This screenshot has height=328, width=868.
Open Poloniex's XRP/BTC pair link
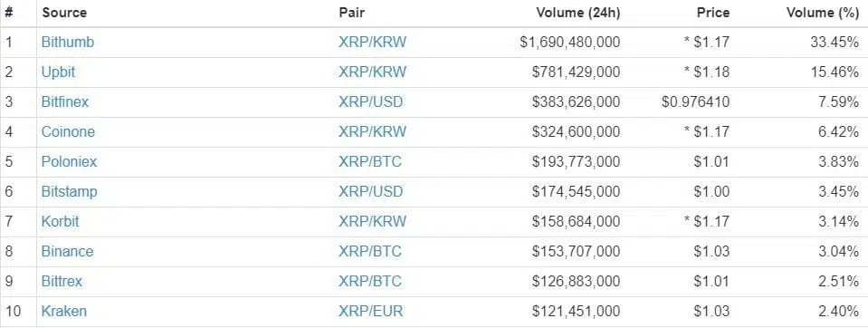pyautogui.click(x=370, y=162)
